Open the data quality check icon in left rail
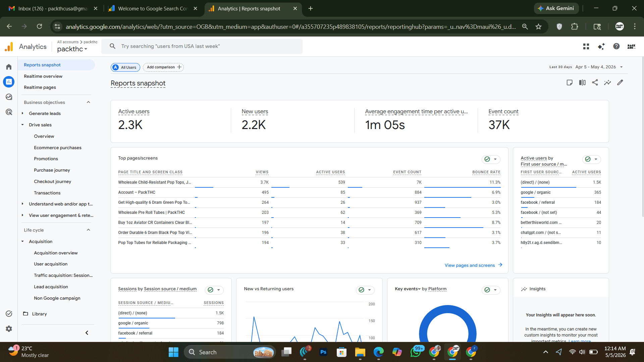 pos(9,314)
